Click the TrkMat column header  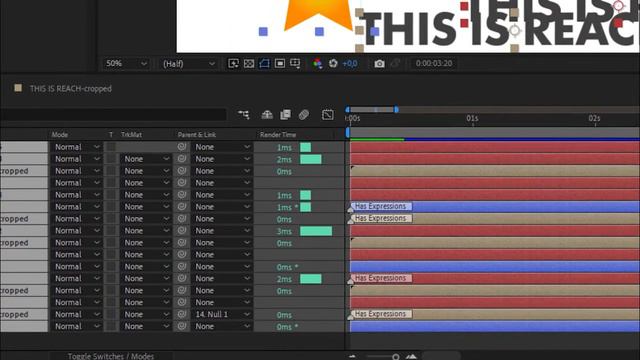131,134
